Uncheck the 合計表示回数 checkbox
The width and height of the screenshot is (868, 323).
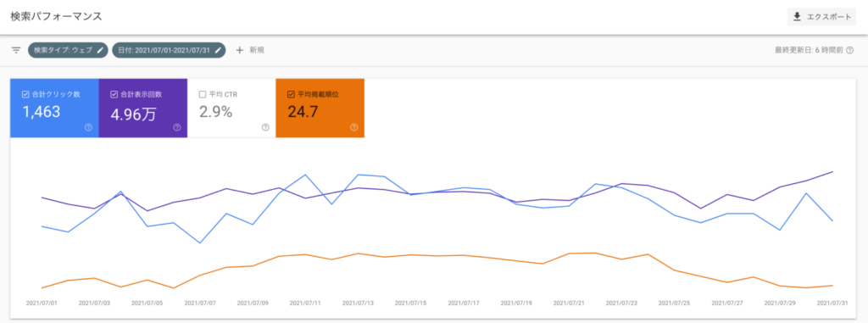tap(114, 94)
